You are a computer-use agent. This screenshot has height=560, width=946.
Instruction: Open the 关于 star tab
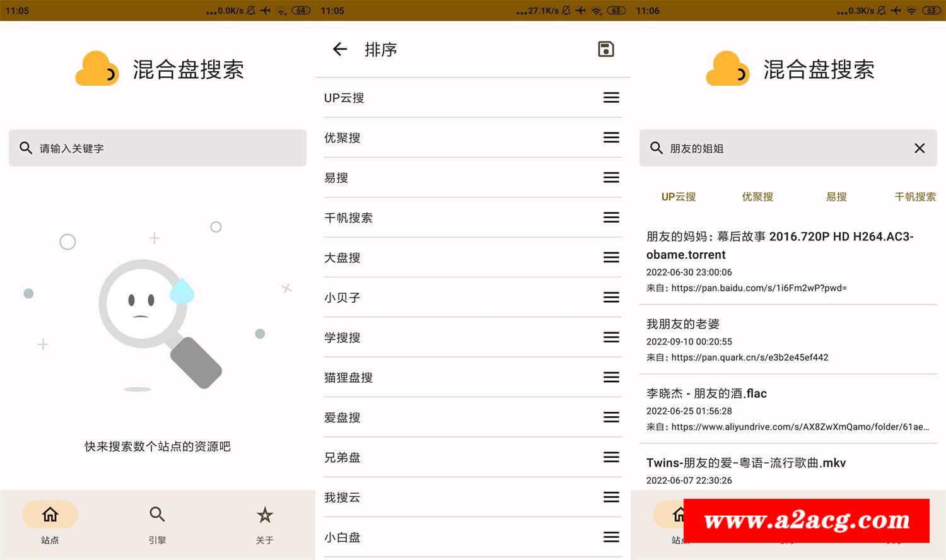point(264,515)
